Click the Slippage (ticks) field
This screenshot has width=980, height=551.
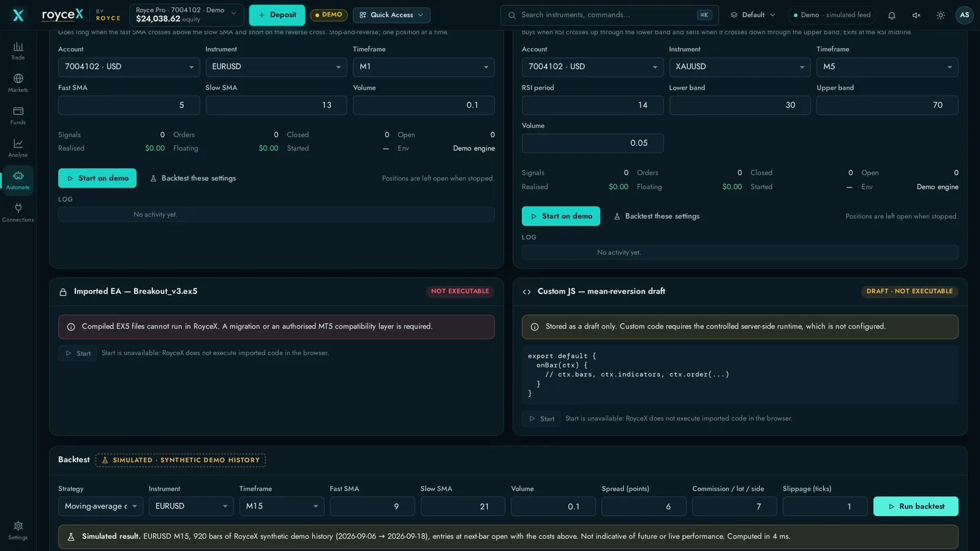coord(825,506)
